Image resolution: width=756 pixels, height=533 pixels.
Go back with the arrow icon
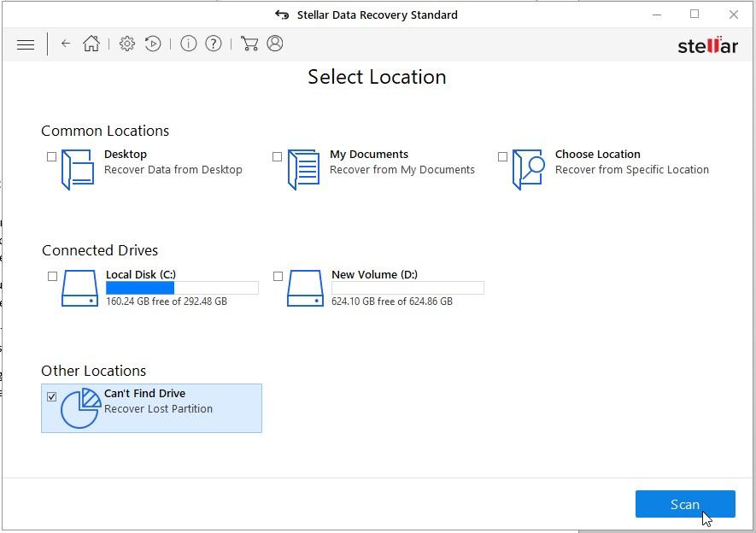click(x=66, y=44)
